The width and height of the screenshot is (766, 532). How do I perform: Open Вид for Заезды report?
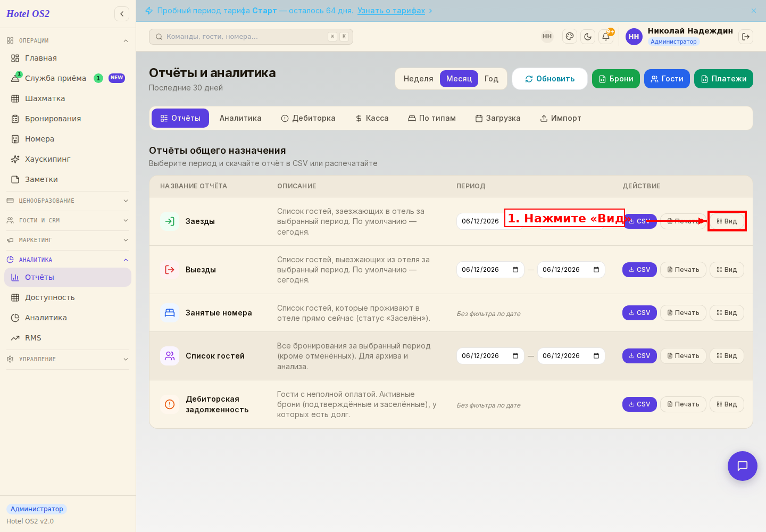(727, 221)
